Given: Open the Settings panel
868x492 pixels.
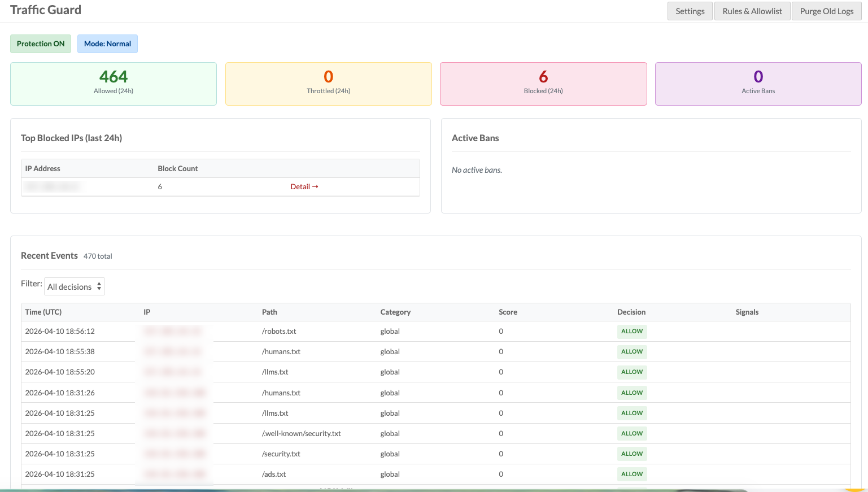Looking at the screenshot, I should click(690, 11).
